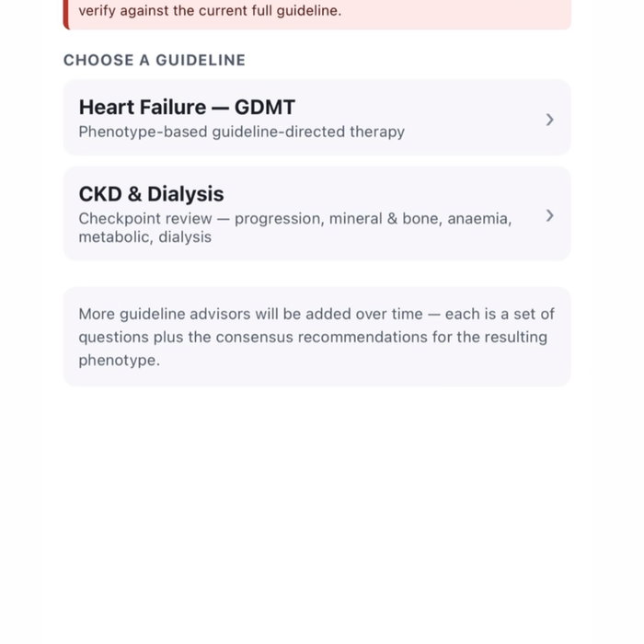Screen dimensions: 644x644
Task: Click the 'CHOOSE A GUIDELINE' section heading
Action: [x=155, y=60]
